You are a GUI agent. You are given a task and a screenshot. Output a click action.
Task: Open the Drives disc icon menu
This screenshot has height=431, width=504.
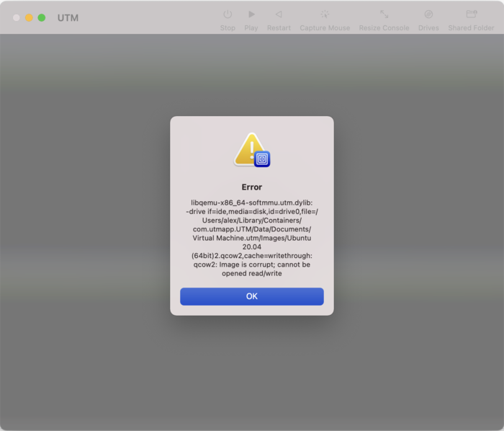428,14
